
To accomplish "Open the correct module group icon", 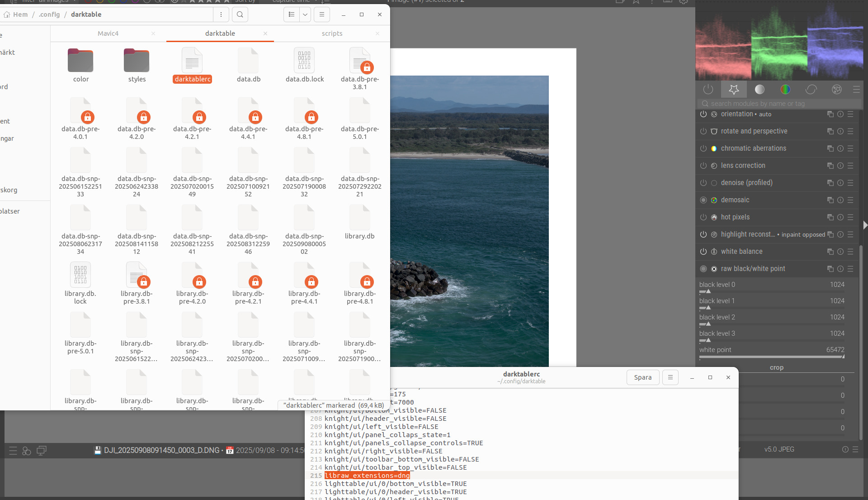I will [x=811, y=90].
